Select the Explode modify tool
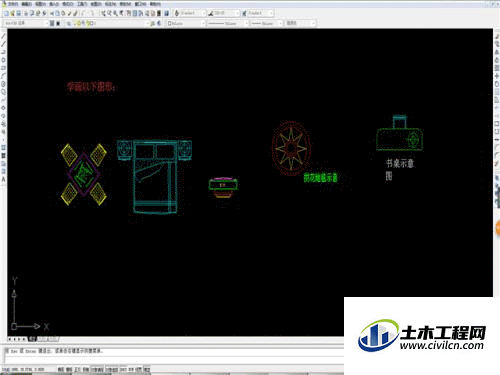 pyautogui.click(x=497, y=164)
